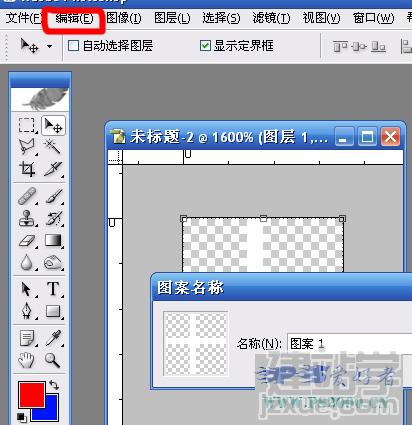The image size is (412, 425).
Task: Select the Sponge tool
Action: pyautogui.click(x=53, y=262)
